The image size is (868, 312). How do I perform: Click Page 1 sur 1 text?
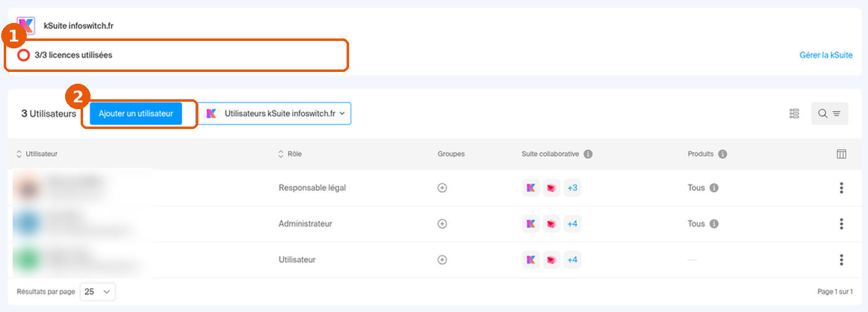pos(835,291)
